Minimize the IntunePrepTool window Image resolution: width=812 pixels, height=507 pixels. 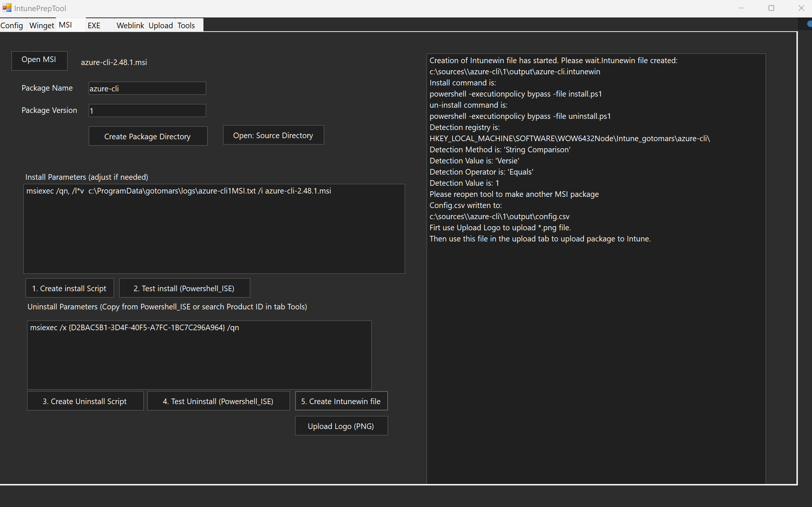point(741,8)
